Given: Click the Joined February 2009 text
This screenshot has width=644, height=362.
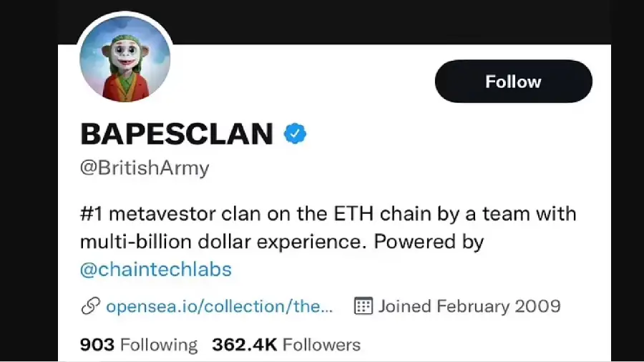Looking at the screenshot, I should coord(469,307).
